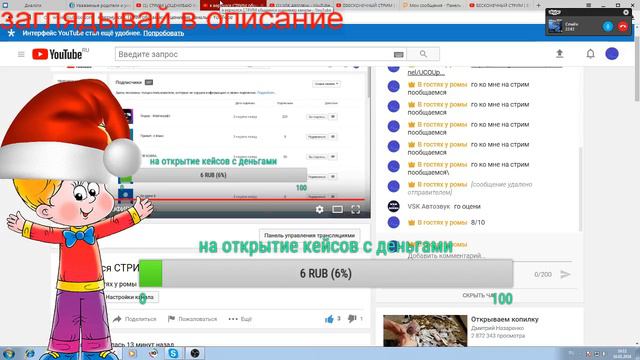Open the account avatar menu
This screenshot has height=360, width=640.
[611, 54]
